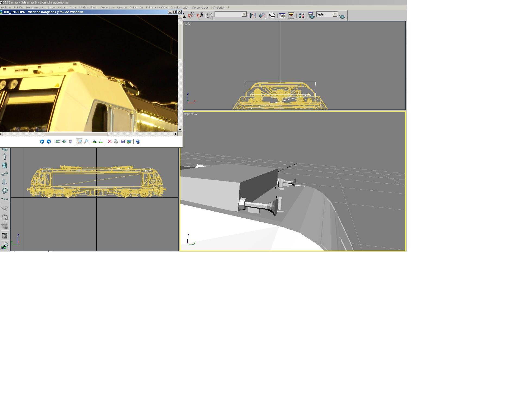Open the MAXScript menu

[x=218, y=8]
